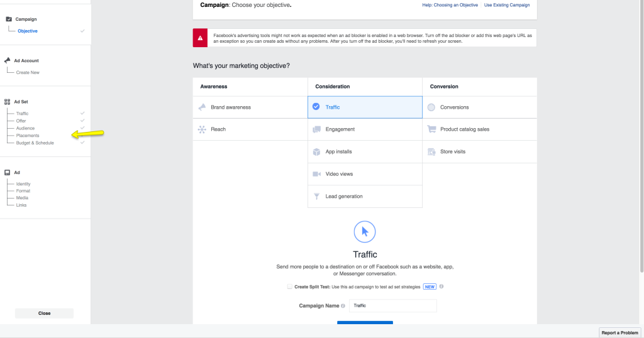Select the Product catalog sales objective
This screenshot has width=644, height=338.
point(480,129)
